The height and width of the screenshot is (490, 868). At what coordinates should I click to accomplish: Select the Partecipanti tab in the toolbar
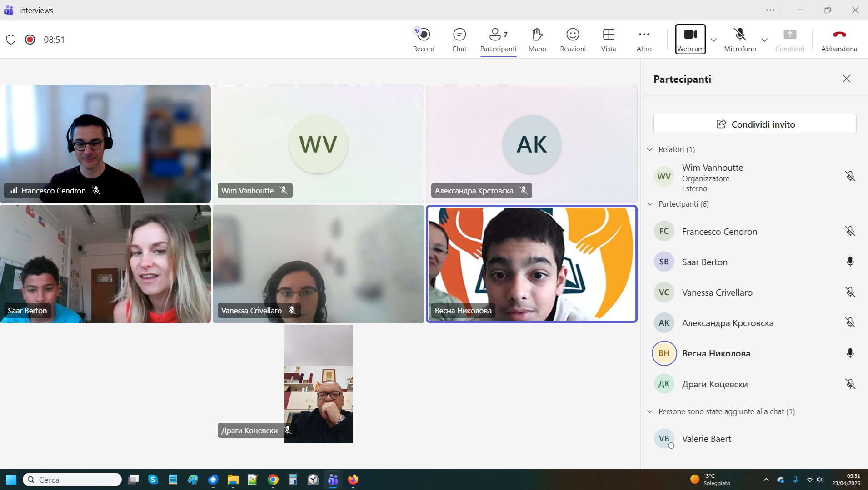(498, 40)
